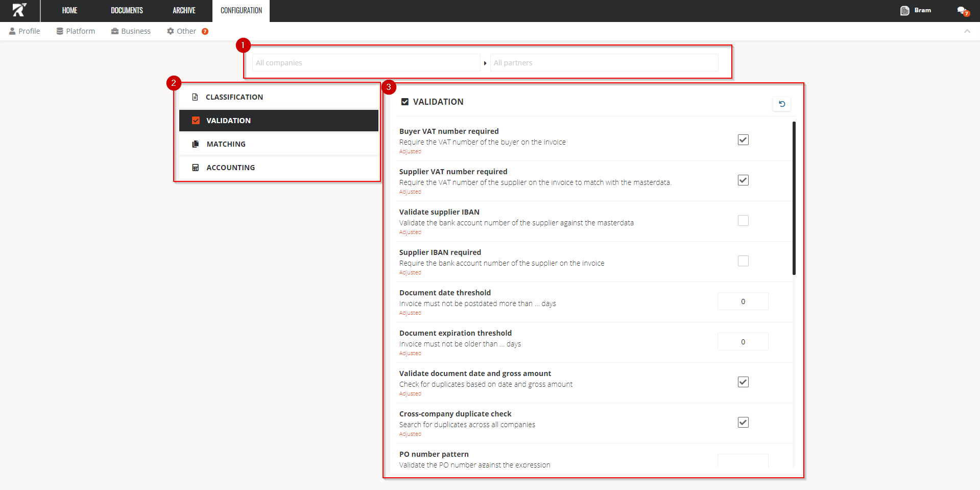Click the app logo in top-left corner
980x490 pixels.
click(x=19, y=10)
